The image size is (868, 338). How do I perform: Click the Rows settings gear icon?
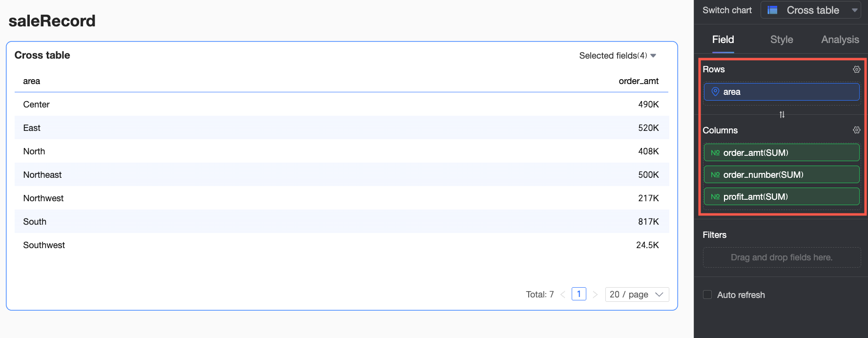click(x=856, y=69)
